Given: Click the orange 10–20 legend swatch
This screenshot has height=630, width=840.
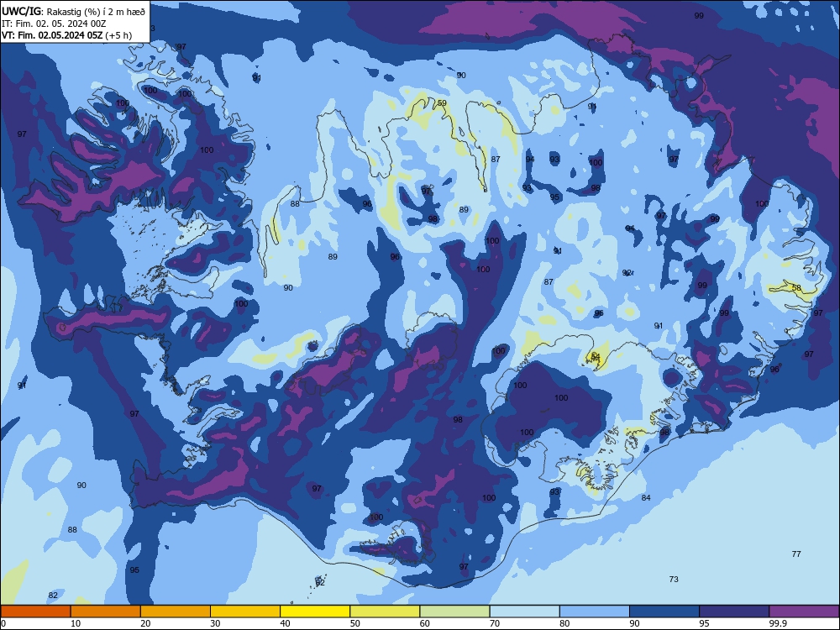Looking at the screenshot, I should click(x=106, y=612).
